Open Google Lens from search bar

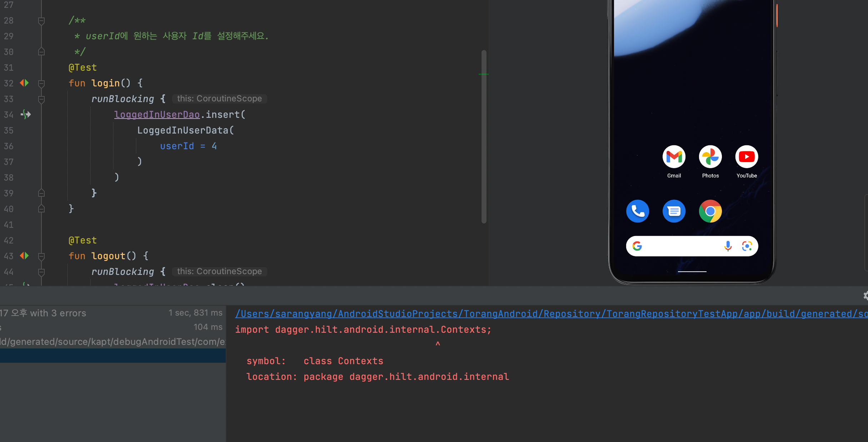pyautogui.click(x=747, y=246)
